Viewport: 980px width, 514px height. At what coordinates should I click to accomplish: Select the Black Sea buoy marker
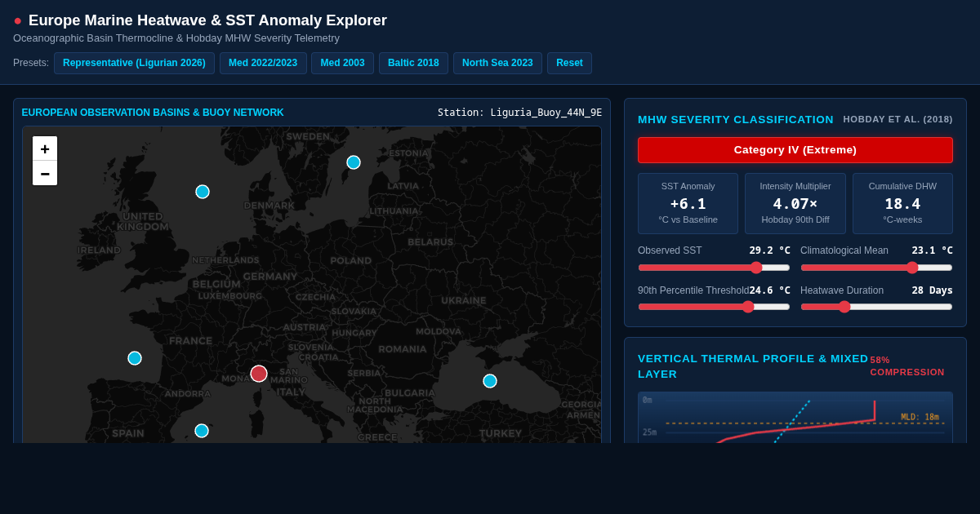click(490, 381)
